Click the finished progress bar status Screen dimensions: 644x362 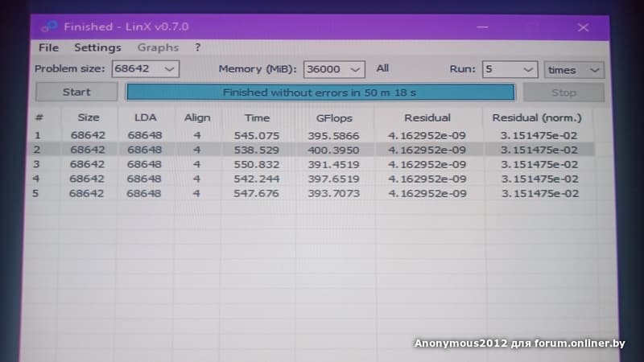pyautogui.click(x=320, y=93)
